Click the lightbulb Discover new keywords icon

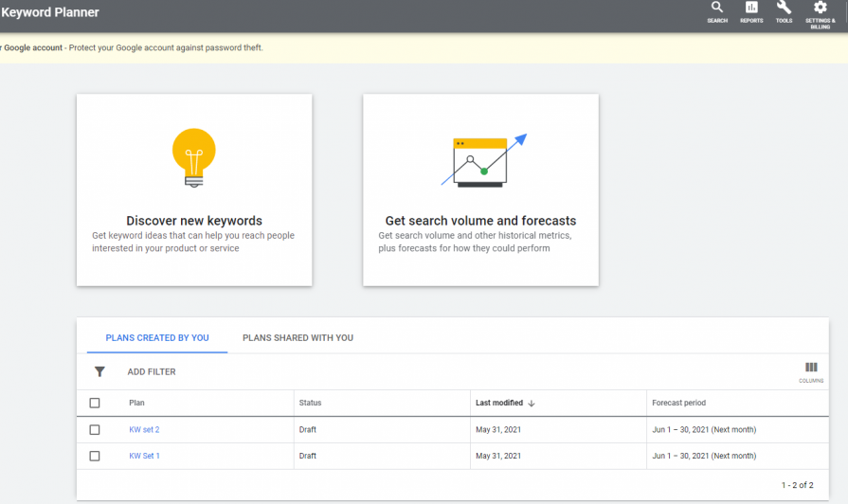click(194, 158)
